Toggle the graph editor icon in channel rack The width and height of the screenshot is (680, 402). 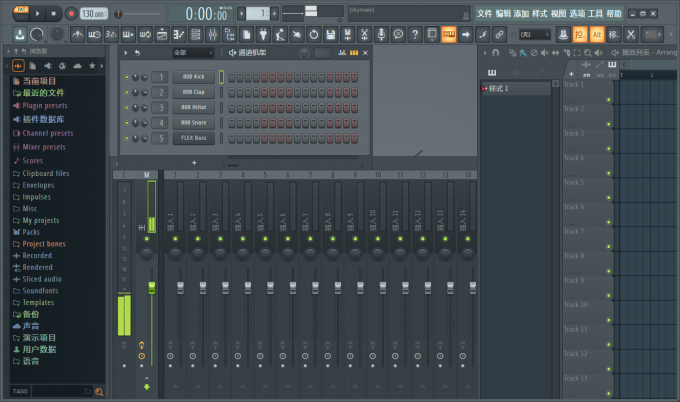(x=342, y=52)
